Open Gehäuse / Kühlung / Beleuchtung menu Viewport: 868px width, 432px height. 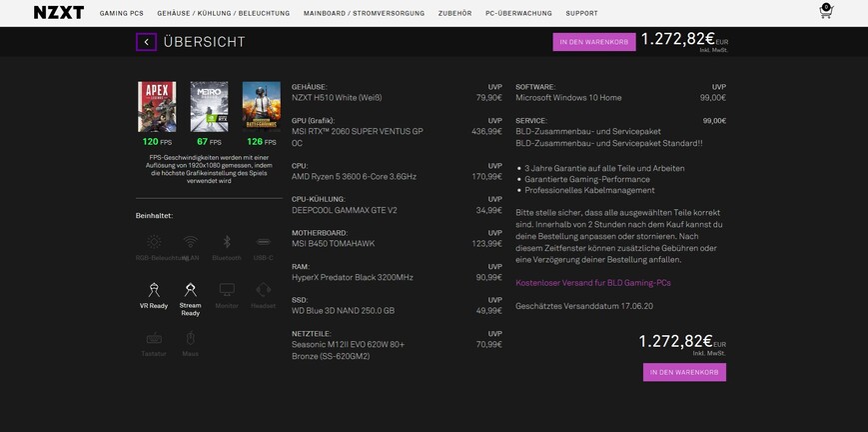223,13
